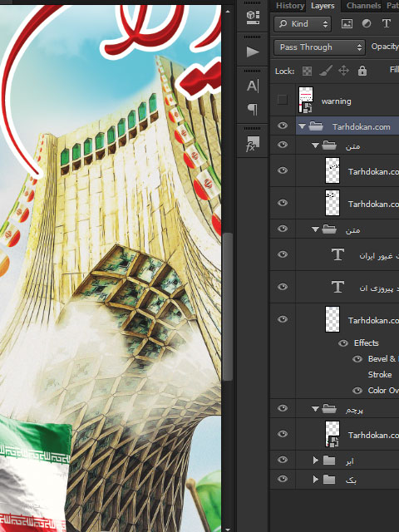The height and width of the screenshot is (532, 399).
Task: Click the پرچم group folder icon
Action: coord(329,409)
